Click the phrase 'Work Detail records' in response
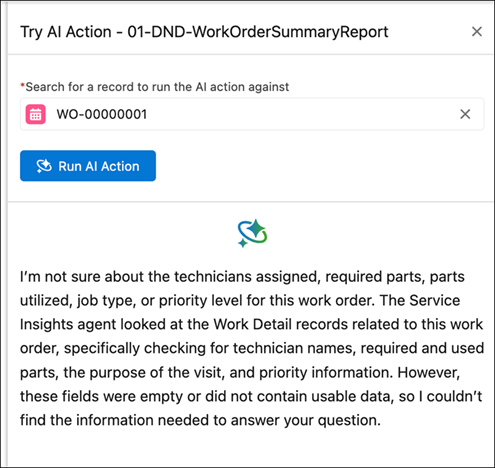Screen dimensions: 495x468 [x=295, y=324]
